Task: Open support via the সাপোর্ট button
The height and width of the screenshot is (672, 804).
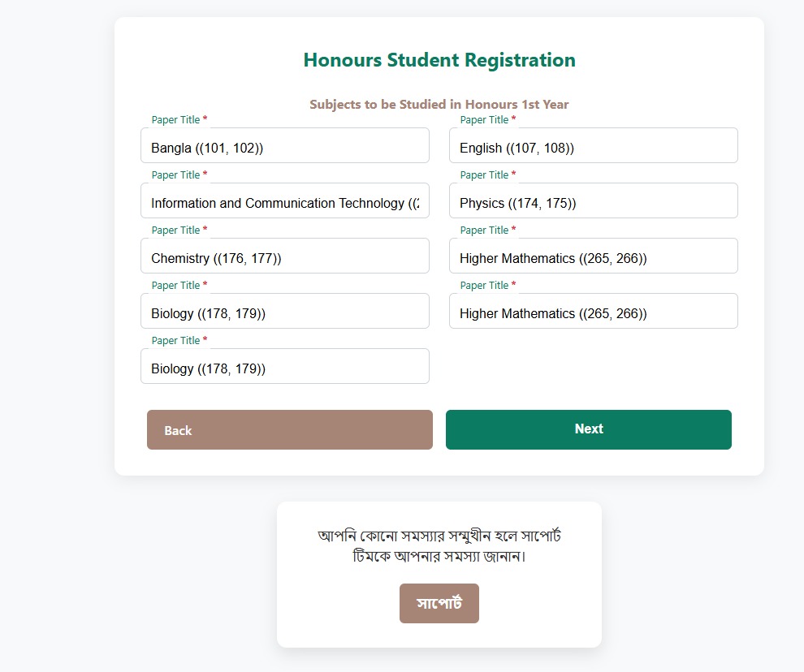Action: click(x=439, y=603)
